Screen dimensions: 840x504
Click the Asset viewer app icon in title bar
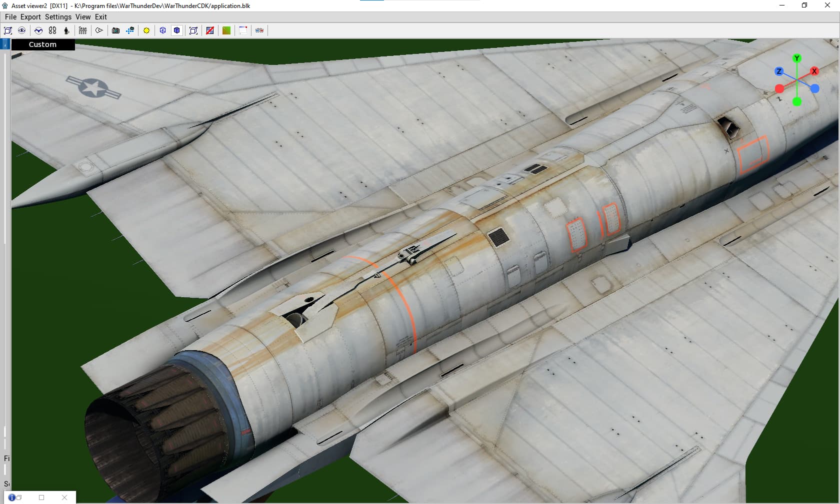pyautogui.click(x=5, y=5)
